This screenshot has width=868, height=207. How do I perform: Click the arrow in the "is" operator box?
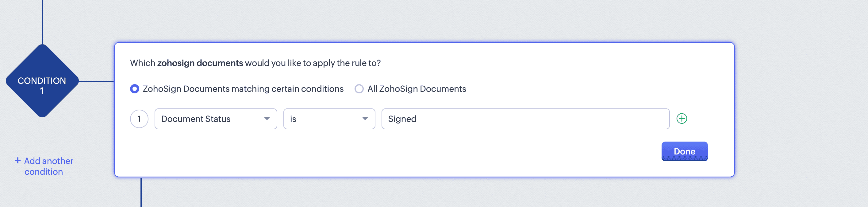pos(365,119)
